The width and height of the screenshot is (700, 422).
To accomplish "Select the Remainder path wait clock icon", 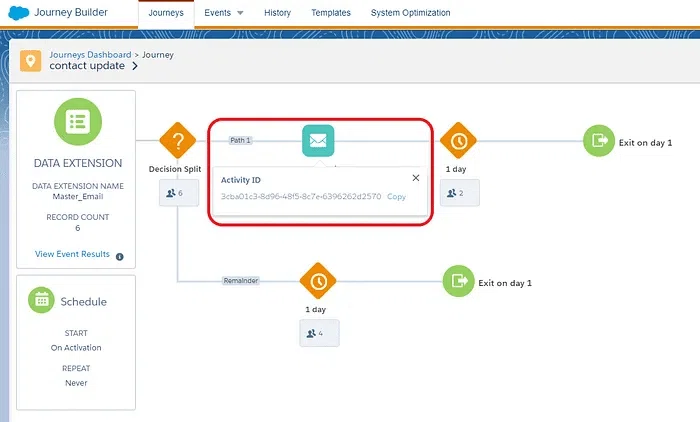I will click(318, 281).
